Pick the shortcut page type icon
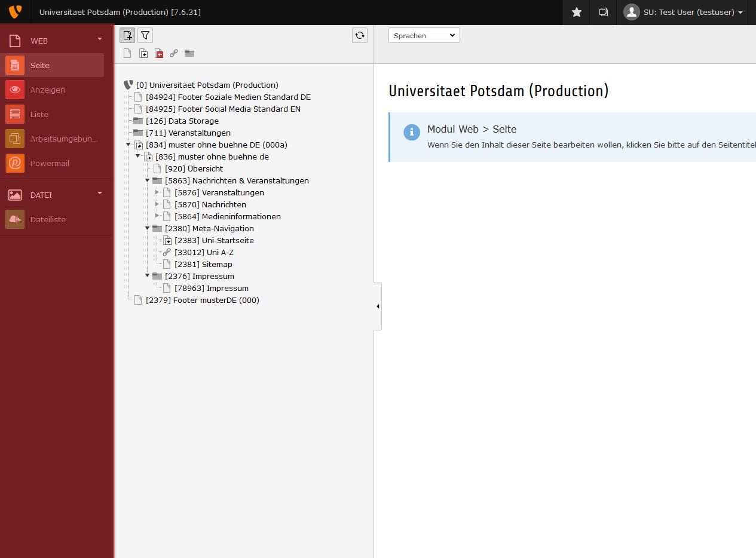 coord(143,54)
